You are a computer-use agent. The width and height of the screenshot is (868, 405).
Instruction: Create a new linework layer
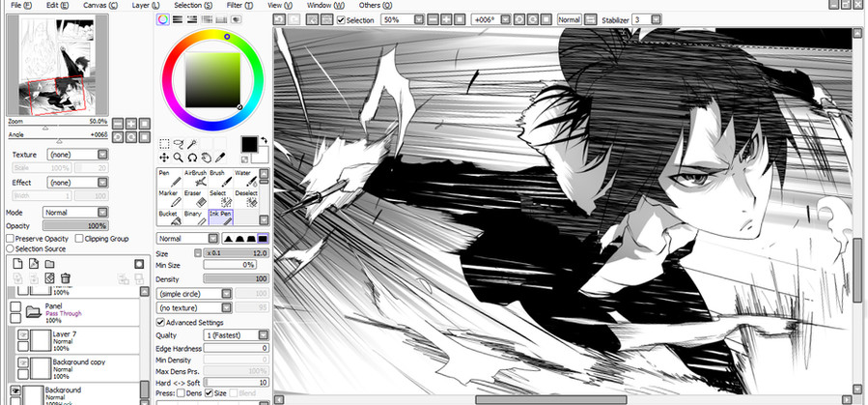[x=34, y=263]
